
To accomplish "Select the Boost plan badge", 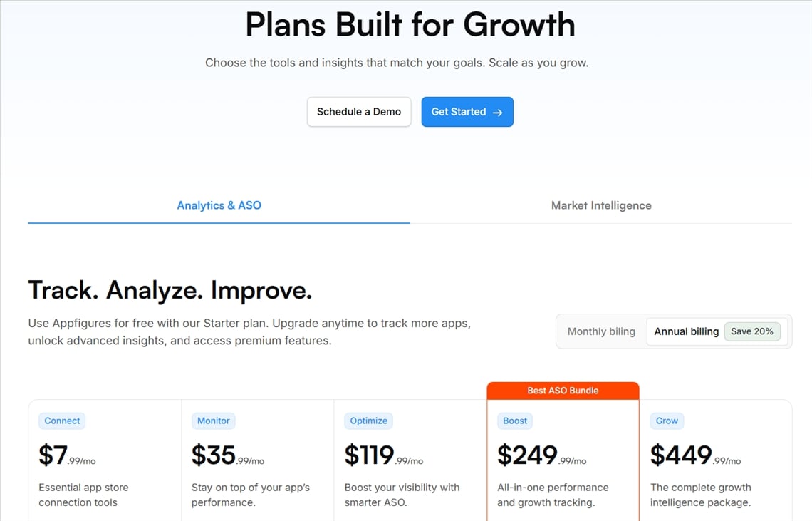I will pos(515,421).
